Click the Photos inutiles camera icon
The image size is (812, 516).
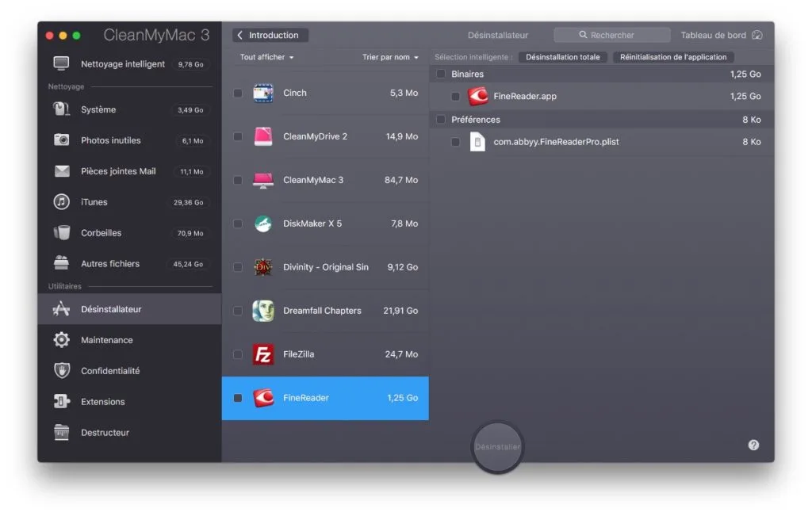pos(61,140)
